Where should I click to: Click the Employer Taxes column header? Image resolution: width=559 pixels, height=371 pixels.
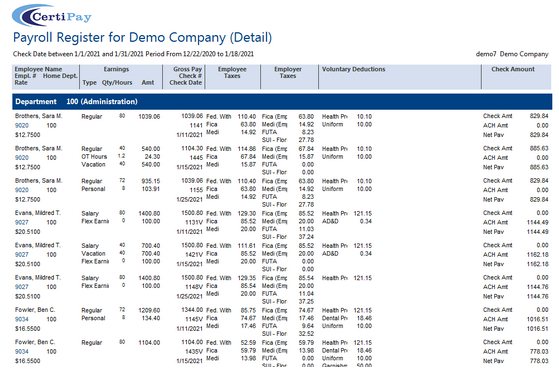pos(288,72)
